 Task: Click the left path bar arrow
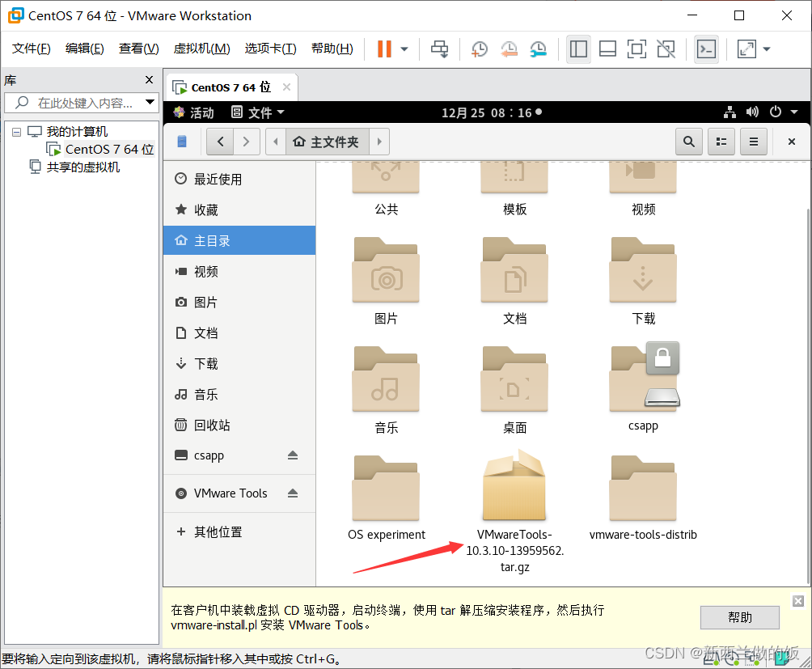pos(276,142)
